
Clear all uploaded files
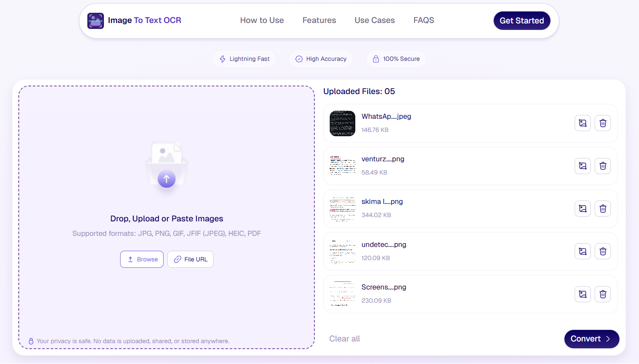coord(345,339)
